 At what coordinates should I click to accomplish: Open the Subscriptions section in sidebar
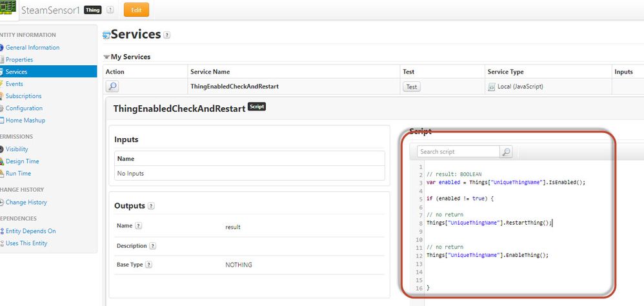click(23, 96)
